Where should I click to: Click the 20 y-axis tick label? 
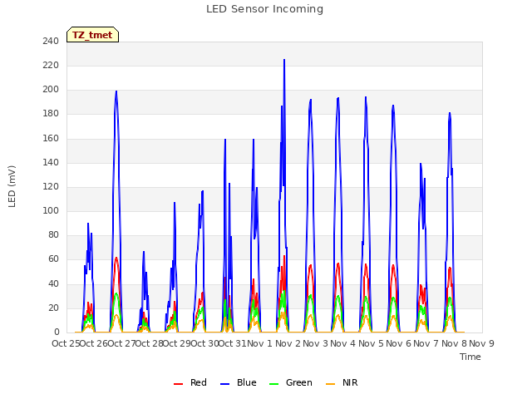pos(53,308)
